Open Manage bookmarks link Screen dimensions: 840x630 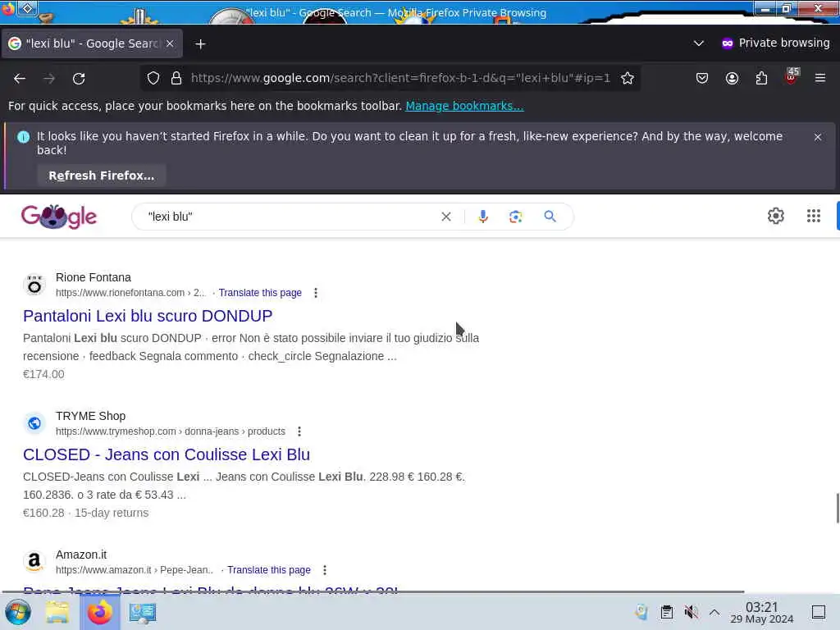click(x=464, y=106)
